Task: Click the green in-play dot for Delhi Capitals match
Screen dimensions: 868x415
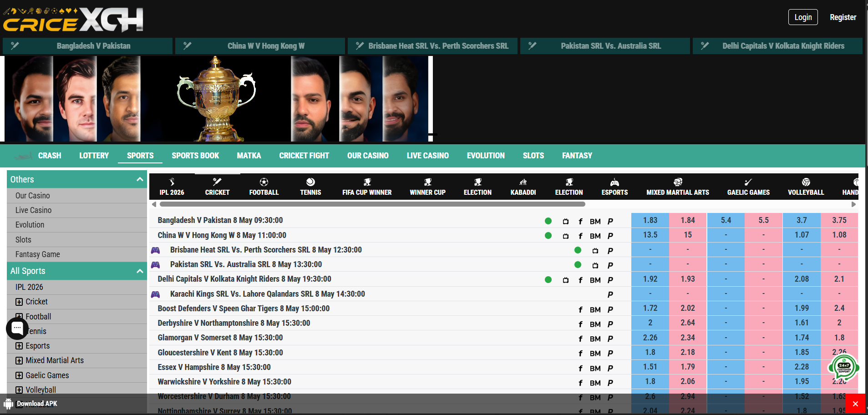Action: pos(548,280)
